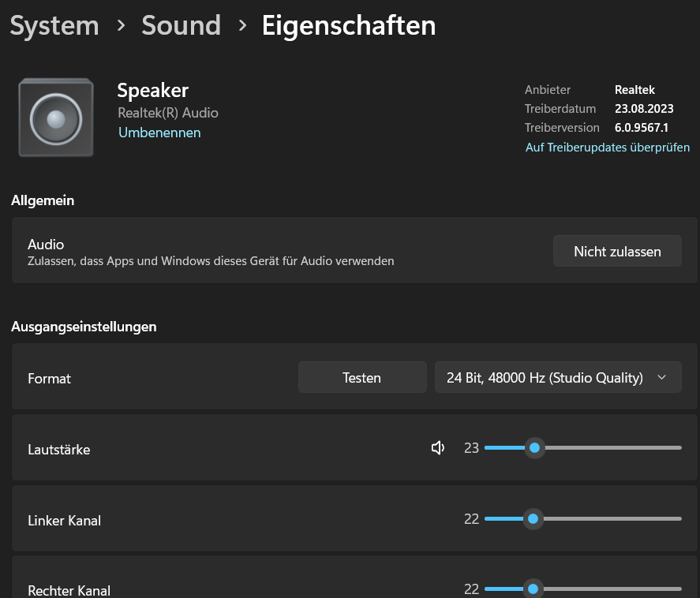Click Nicht zulassen for audio
Image resolution: width=700 pixels, height=598 pixels.
point(617,252)
